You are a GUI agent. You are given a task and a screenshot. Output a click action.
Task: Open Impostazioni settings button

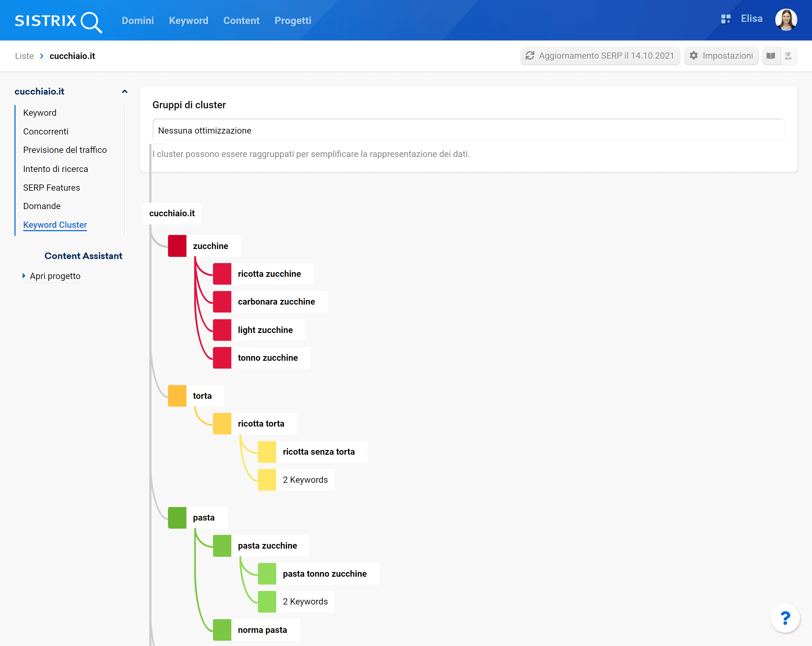pos(721,56)
